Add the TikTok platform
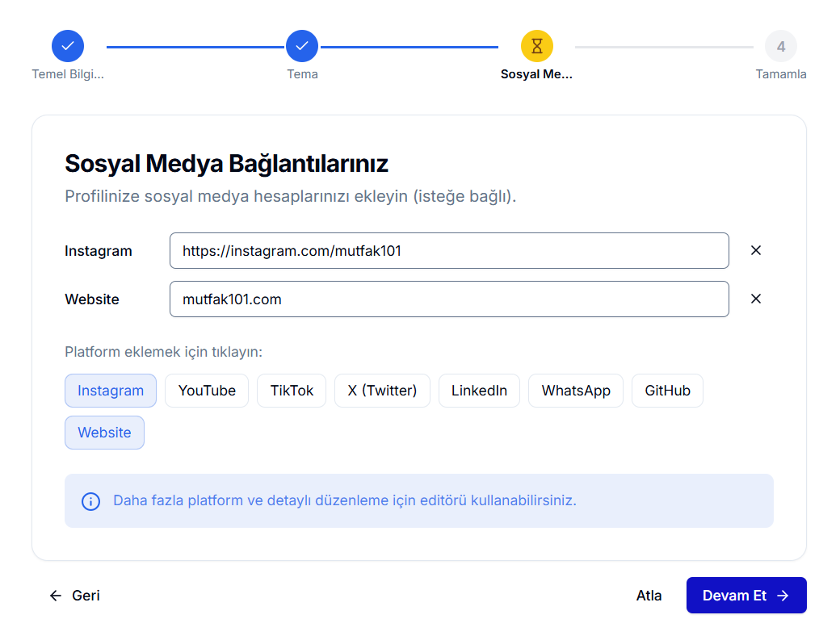 (x=292, y=391)
